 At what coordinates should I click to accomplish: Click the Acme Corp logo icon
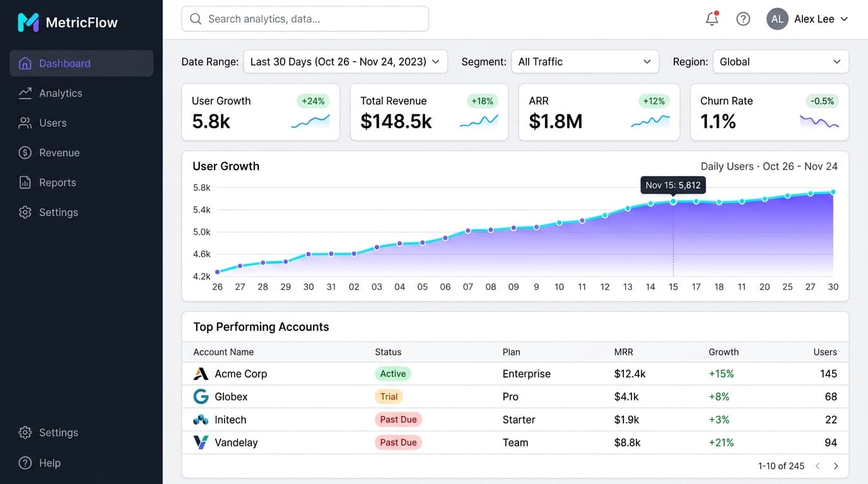pos(201,374)
